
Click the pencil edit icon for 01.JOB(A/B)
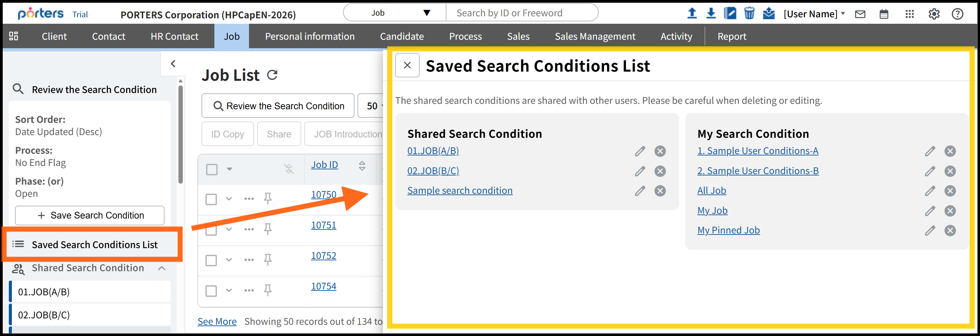640,151
